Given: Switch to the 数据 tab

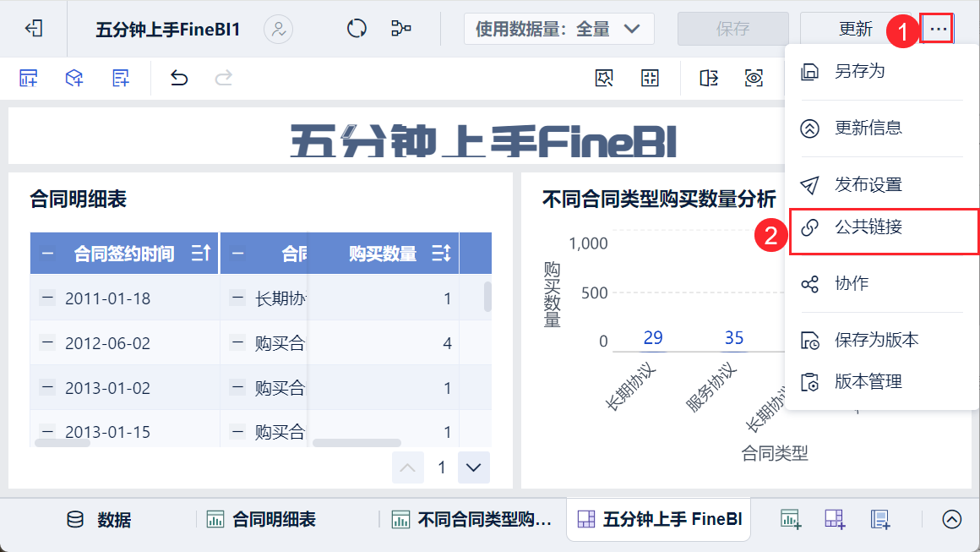Looking at the screenshot, I should tap(99, 520).
